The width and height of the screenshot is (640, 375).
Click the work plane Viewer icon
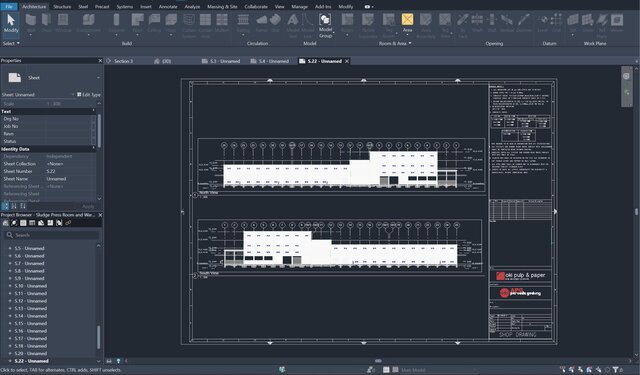point(617,20)
